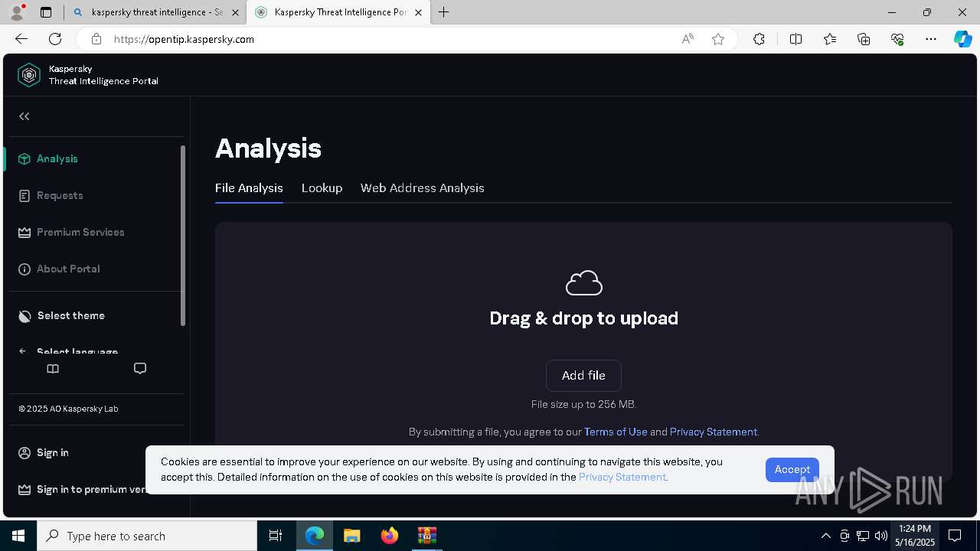Open browser Extensions icon

(759, 39)
